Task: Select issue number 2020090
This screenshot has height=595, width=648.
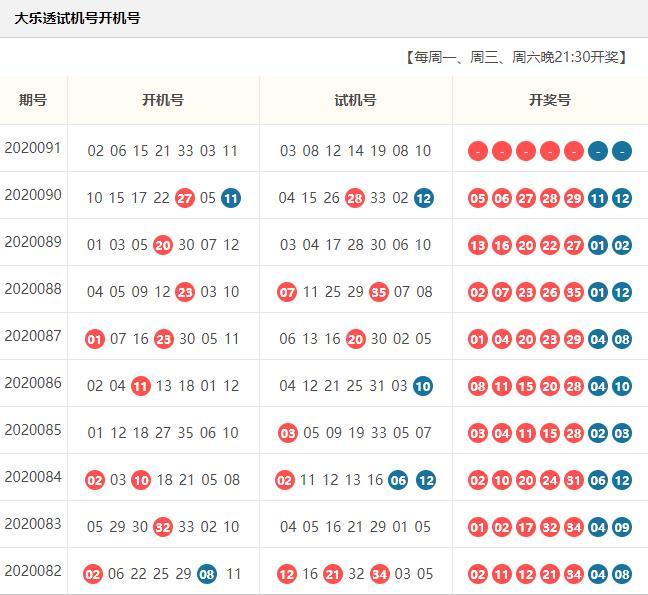Action: [33, 195]
